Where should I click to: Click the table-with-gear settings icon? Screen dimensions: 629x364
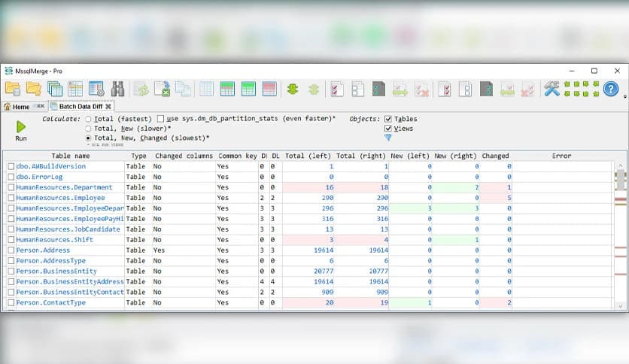[x=96, y=89]
